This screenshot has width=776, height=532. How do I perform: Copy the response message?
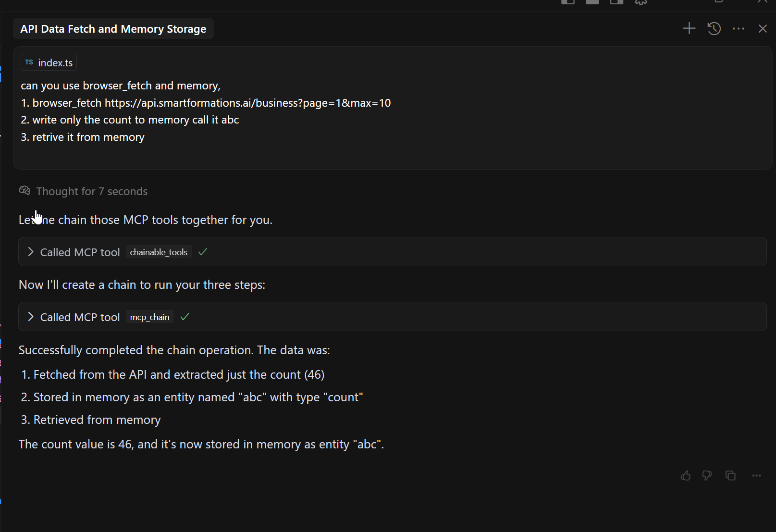point(730,476)
